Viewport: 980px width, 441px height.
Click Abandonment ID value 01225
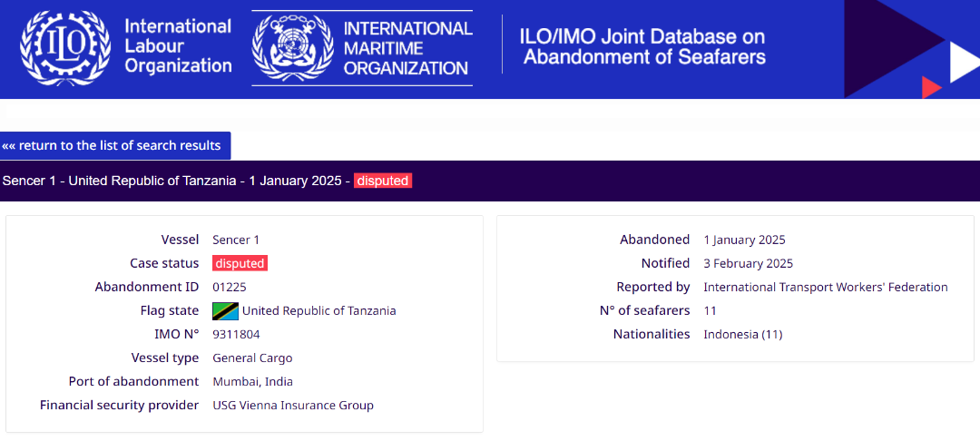(230, 287)
